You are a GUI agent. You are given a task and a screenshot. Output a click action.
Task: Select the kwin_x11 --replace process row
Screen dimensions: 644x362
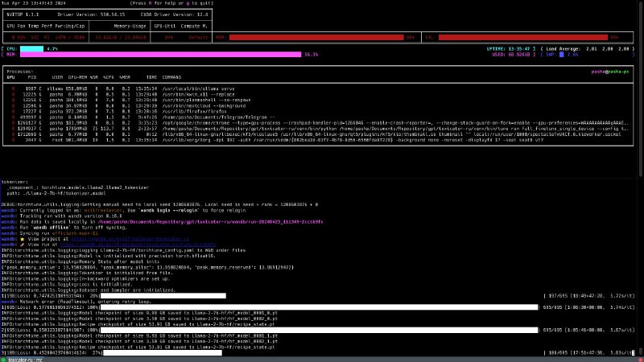(x=318, y=94)
